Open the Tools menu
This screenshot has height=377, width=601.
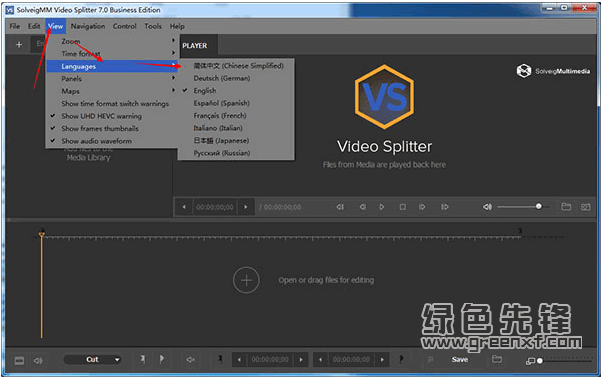coord(153,26)
